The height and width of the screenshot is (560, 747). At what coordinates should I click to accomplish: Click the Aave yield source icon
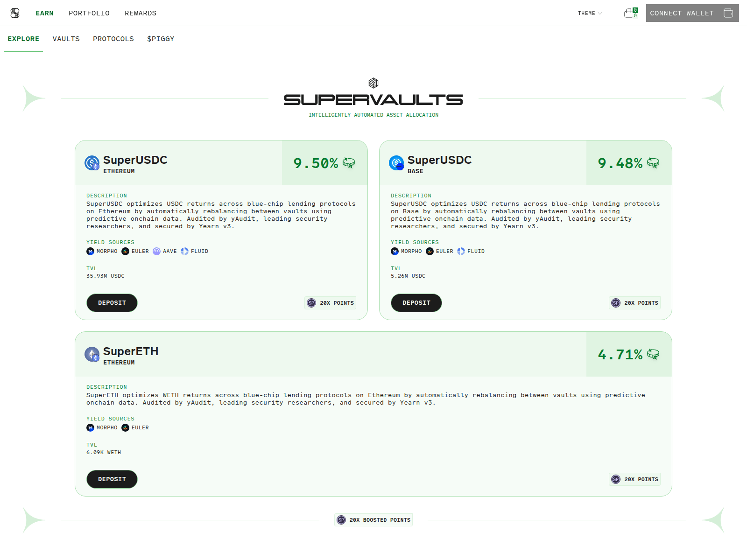(x=157, y=252)
